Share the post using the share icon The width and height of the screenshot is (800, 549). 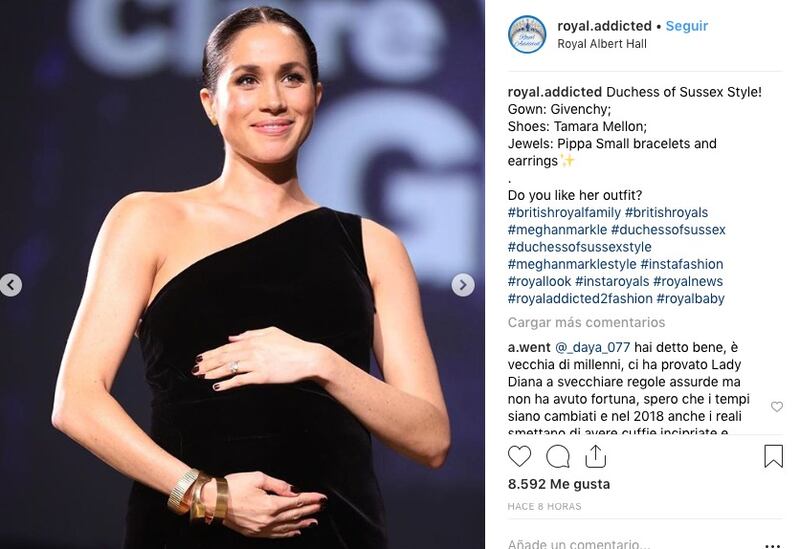(x=595, y=456)
